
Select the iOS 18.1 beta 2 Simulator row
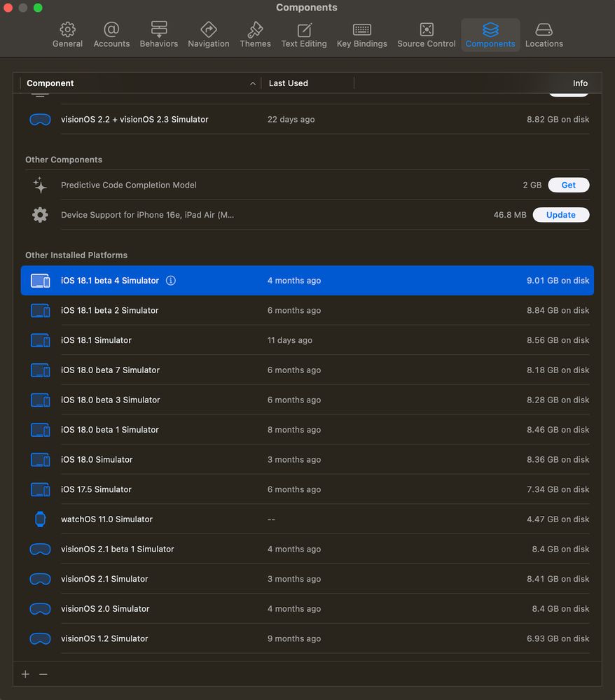coord(307,310)
